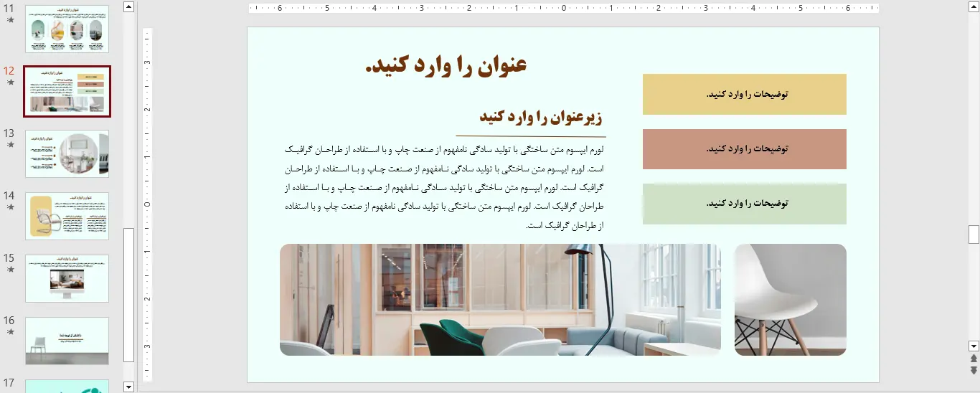The image size is (980, 393).
Task: Select the brown description box on slide
Action: point(744,149)
